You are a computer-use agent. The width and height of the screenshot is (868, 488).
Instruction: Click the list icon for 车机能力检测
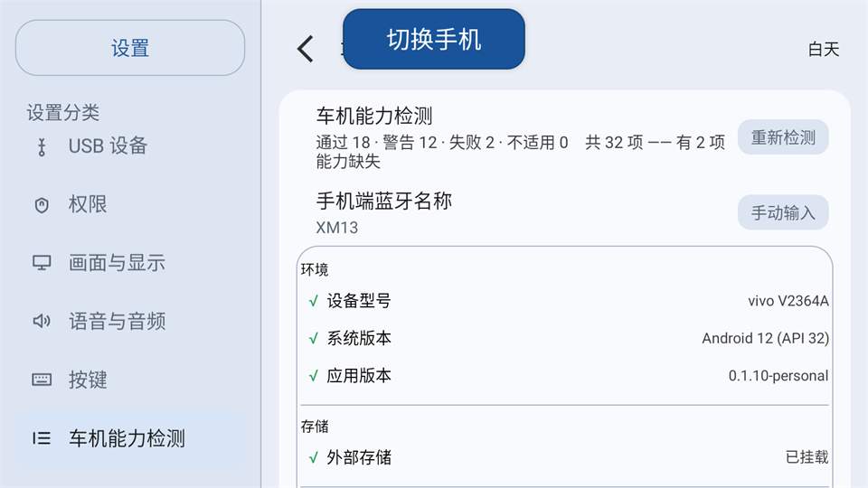42,438
